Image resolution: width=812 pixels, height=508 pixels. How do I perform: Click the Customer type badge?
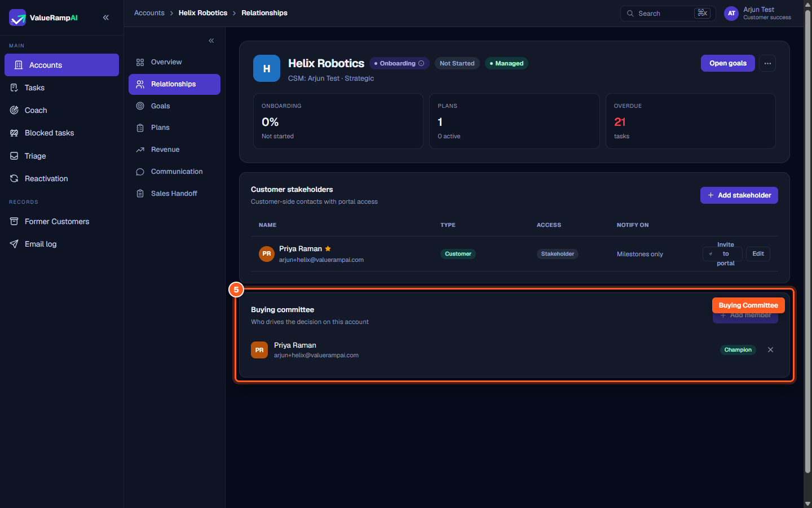click(458, 254)
